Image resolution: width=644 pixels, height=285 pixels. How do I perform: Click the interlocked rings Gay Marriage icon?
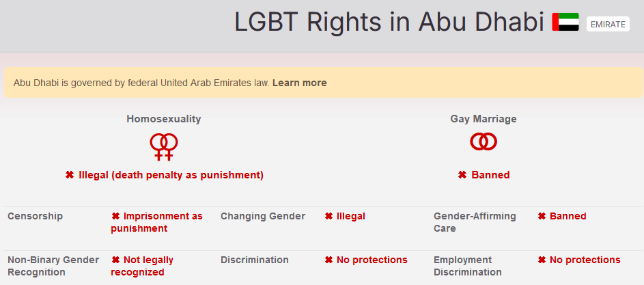coord(484,141)
